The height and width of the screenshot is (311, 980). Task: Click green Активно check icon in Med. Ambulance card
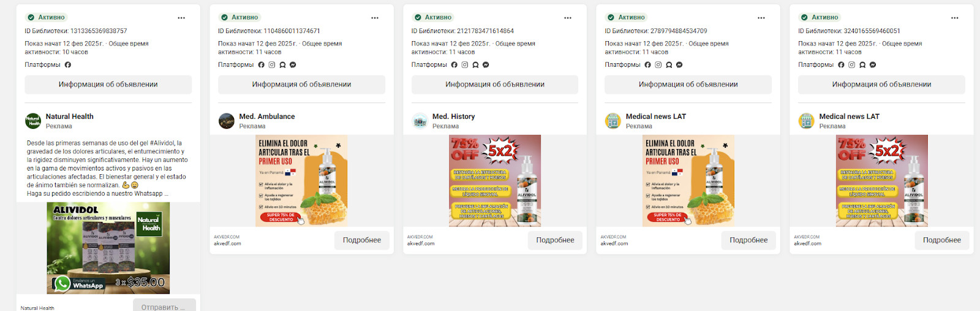[224, 17]
